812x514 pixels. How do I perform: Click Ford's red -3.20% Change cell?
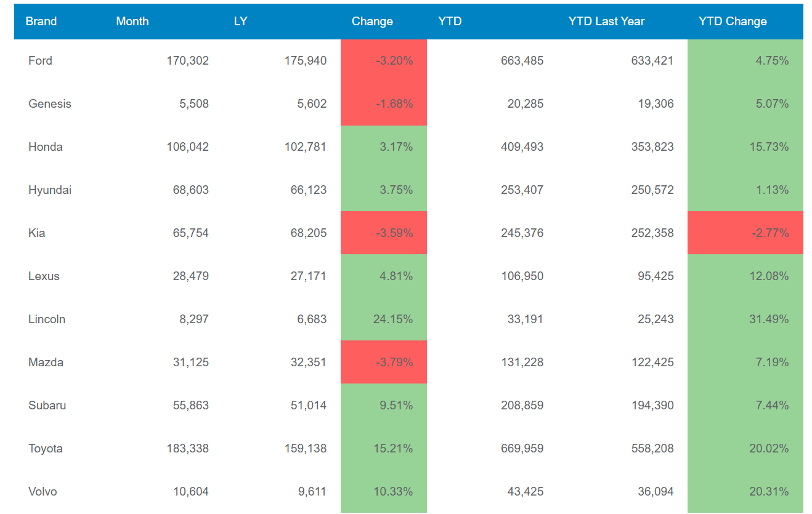[x=384, y=61]
